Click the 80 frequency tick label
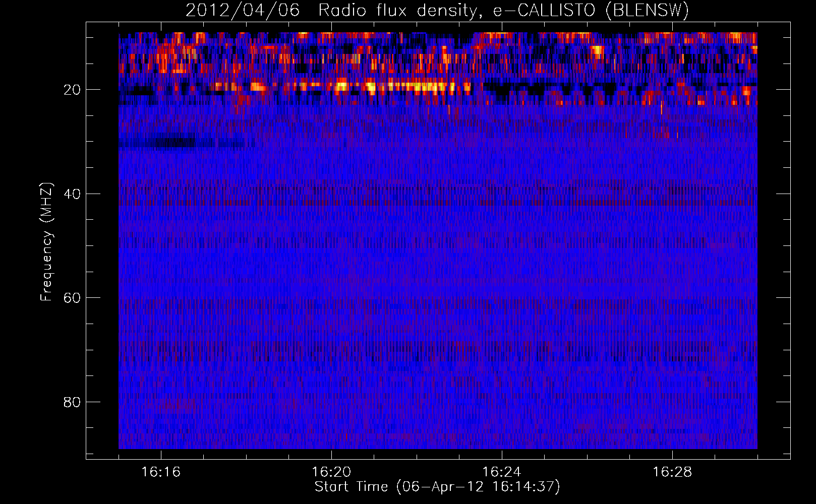Screen dimensions: 816x504 point(72,402)
